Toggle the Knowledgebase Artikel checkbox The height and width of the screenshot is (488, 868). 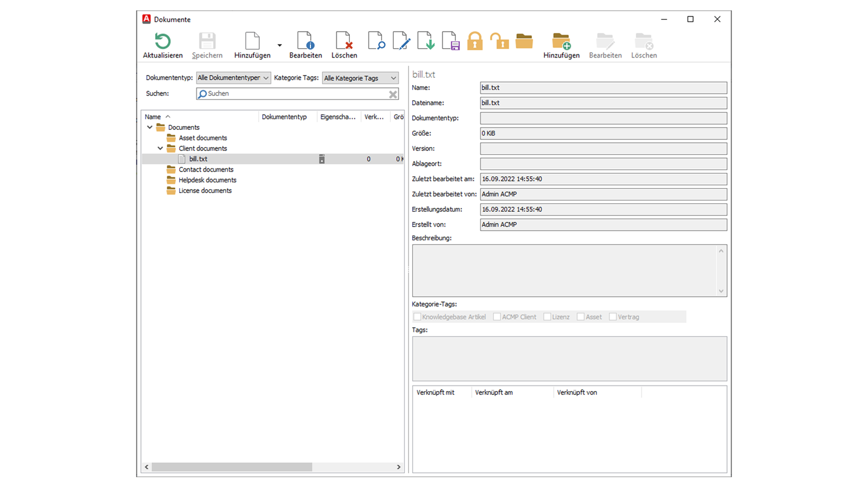pos(417,317)
